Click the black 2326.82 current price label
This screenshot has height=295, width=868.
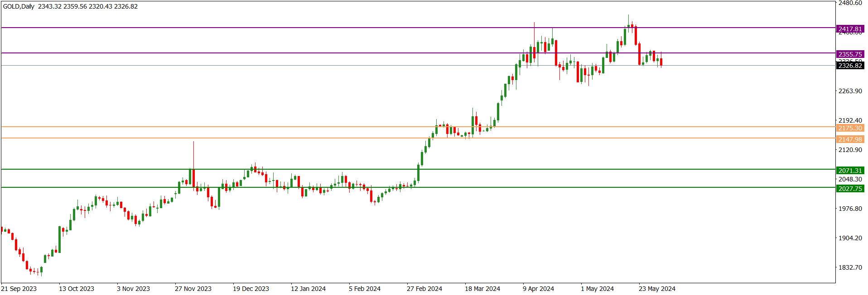(850, 66)
